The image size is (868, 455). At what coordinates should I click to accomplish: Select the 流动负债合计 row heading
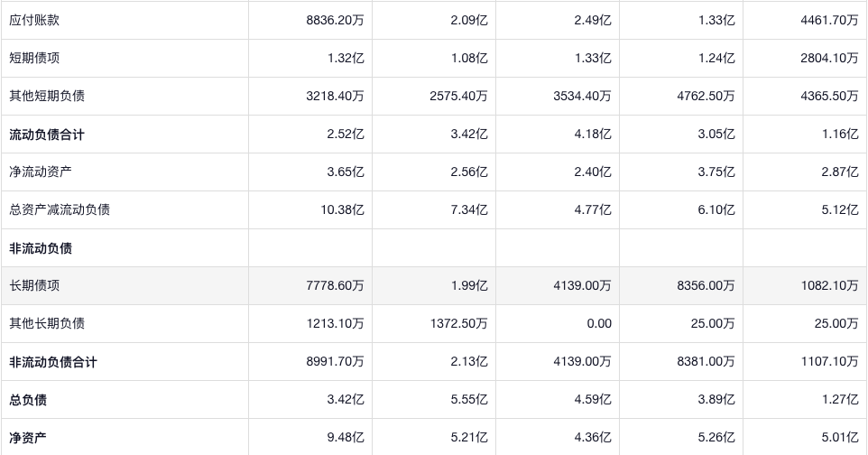pyautogui.click(x=47, y=135)
